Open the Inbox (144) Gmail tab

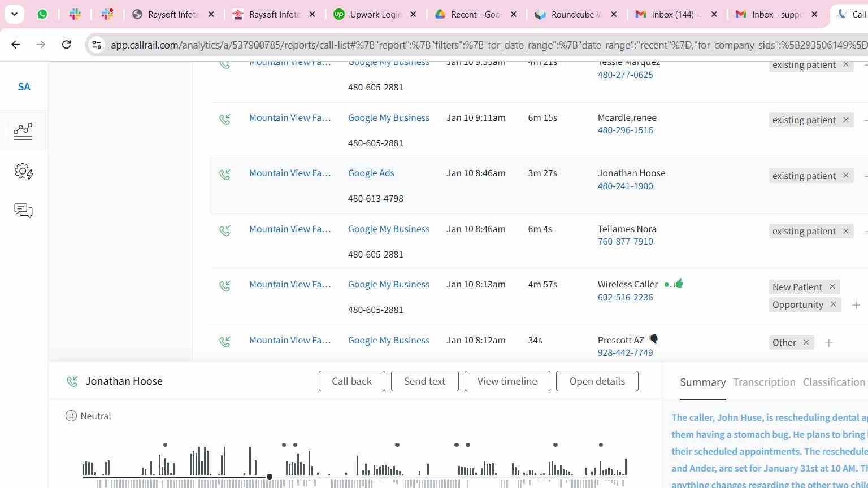click(x=676, y=14)
